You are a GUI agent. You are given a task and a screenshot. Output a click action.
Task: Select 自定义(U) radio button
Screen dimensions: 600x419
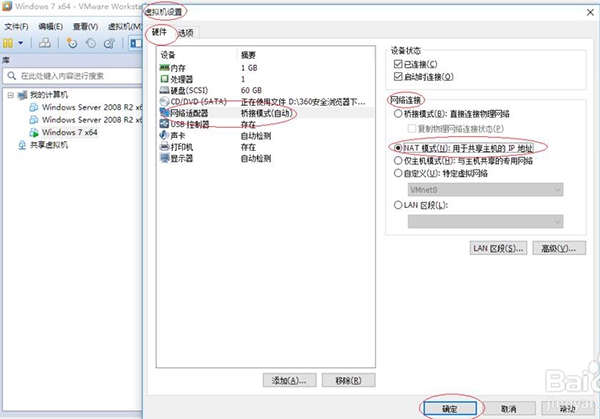(398, 173)
